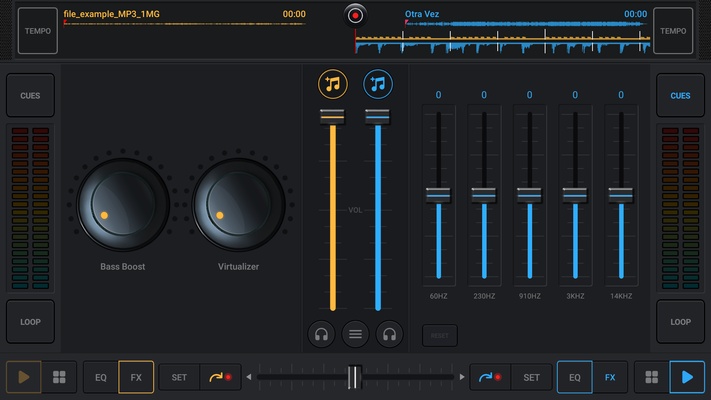Screen dimensions: 711x400
Task: Click the Virtualizer knob
Action: click(x=239, y=205)
